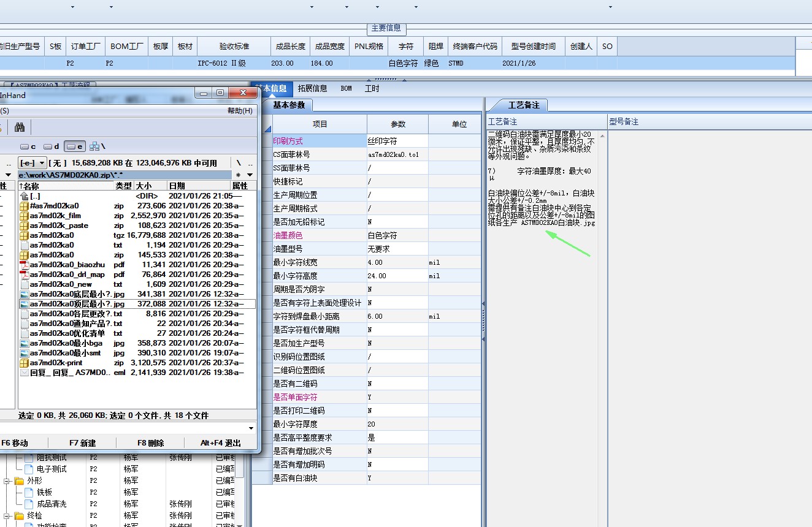Click the 验收标准 column header
This screenshot has height=527, width=812.
(x=234, y=46)
